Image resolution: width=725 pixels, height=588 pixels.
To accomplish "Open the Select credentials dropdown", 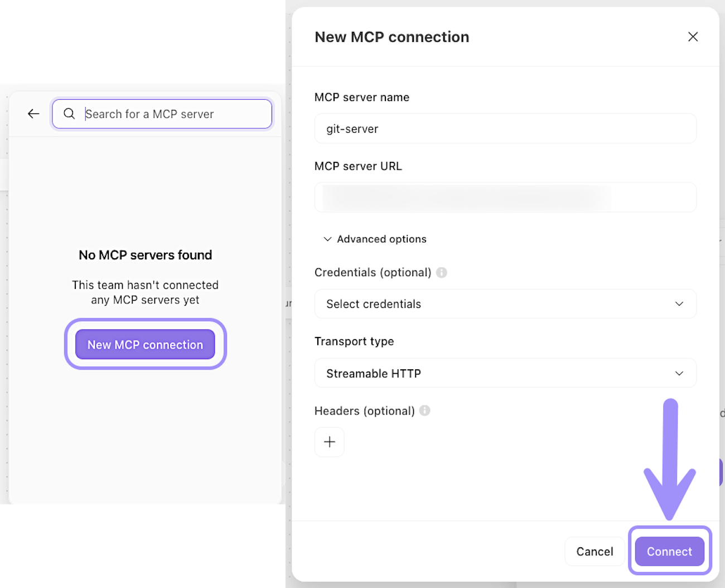I will 491,304.
